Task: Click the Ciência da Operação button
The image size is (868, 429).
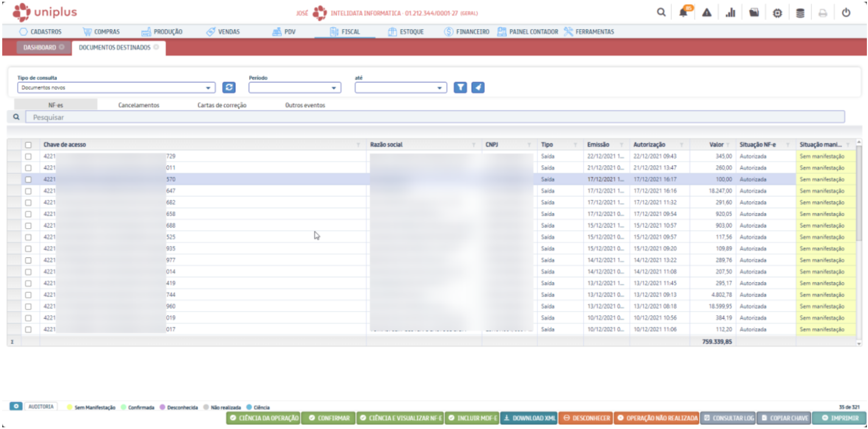Action: tap(263, 418)
